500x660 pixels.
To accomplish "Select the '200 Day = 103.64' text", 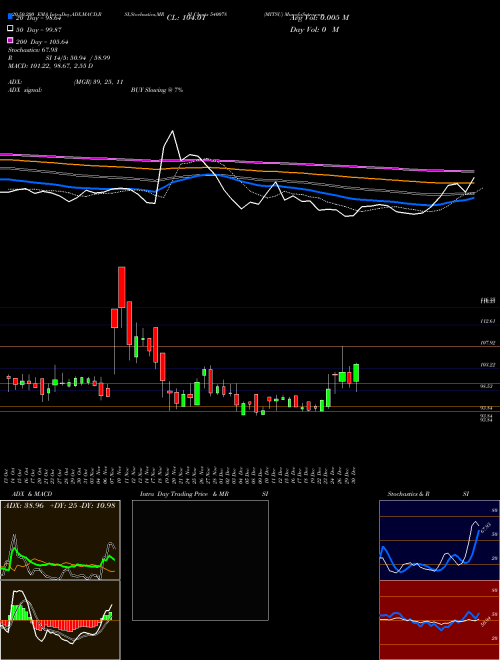I will coord(42,42).
